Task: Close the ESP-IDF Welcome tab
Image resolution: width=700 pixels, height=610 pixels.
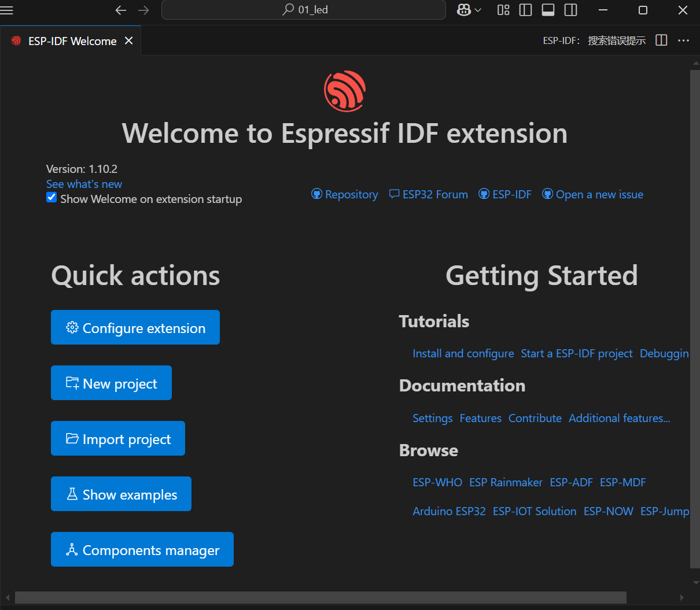Action: pos(129,40)
